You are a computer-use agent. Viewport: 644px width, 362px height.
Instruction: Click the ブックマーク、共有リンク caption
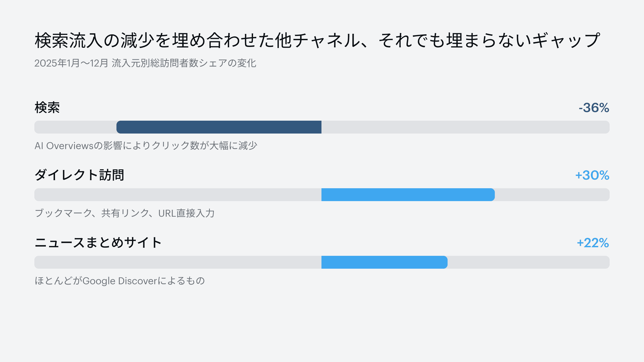coord(125,213)
